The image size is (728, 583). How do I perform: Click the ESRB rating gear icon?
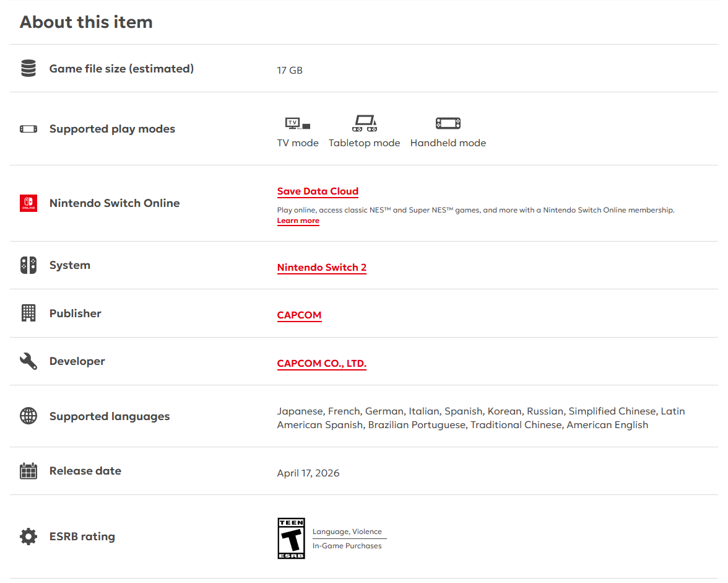pyautogui.click(x=28, y=537)
